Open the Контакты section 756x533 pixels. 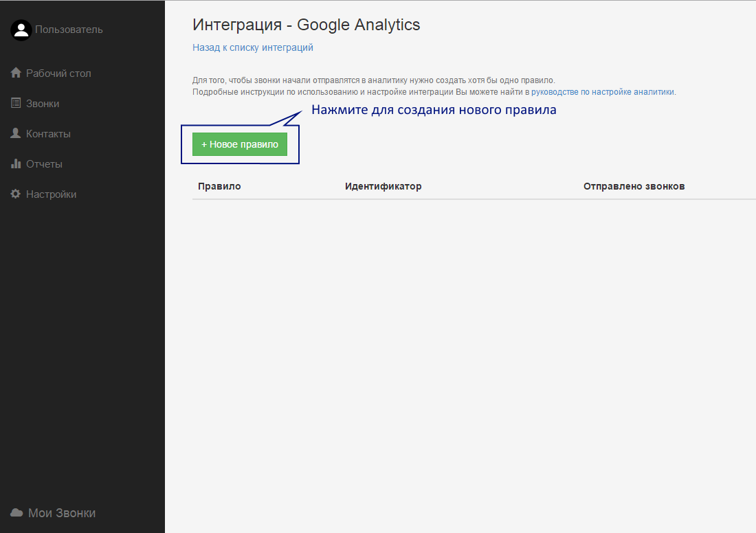coord(48,134)
